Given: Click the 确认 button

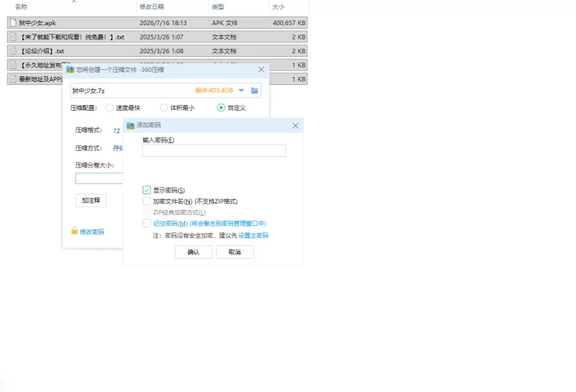Looking at the screenshot, I should click(x=194, y=252).
